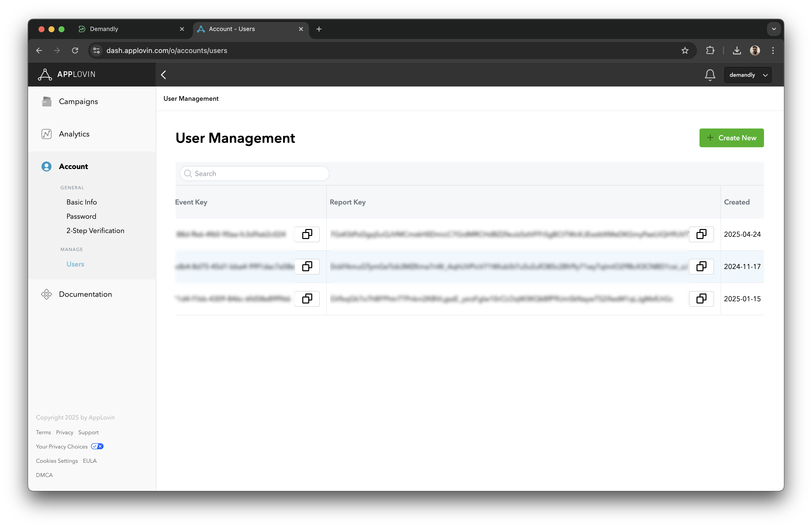Bookmark this page with the star icon
812x528 pixels.
(685, 50)
